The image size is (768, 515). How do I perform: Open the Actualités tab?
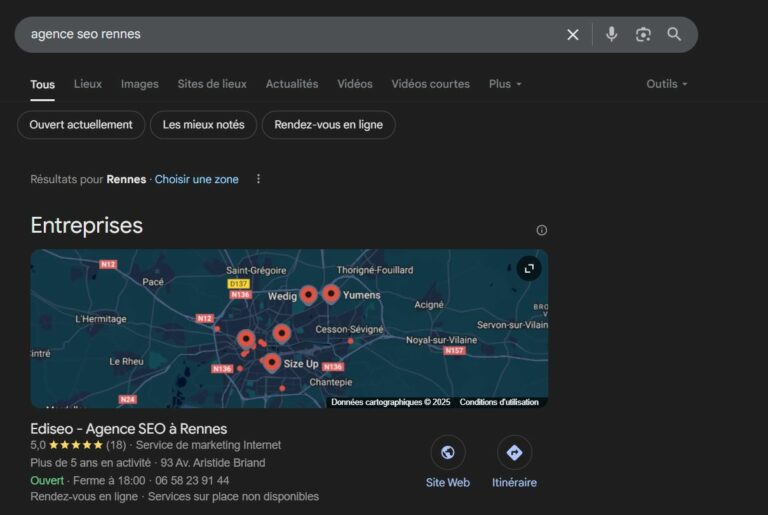pyautogui.click(x=292, y=84)
